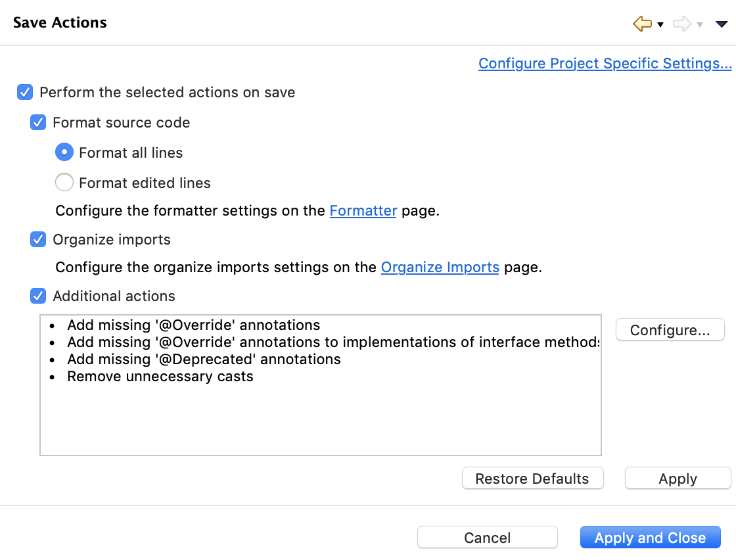
Task: Click the 'Apply' button
Action: pyautogui.click(x=678, y=478)
